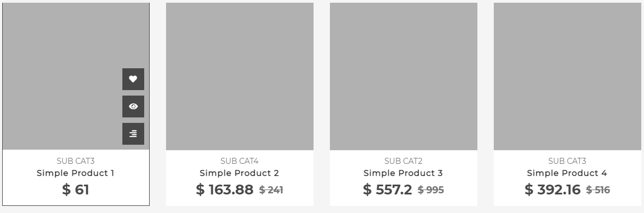The width and height of the screenshot is (644, 213).
Task: Select SUB CAT2 category label
Action: coord(403,161)
